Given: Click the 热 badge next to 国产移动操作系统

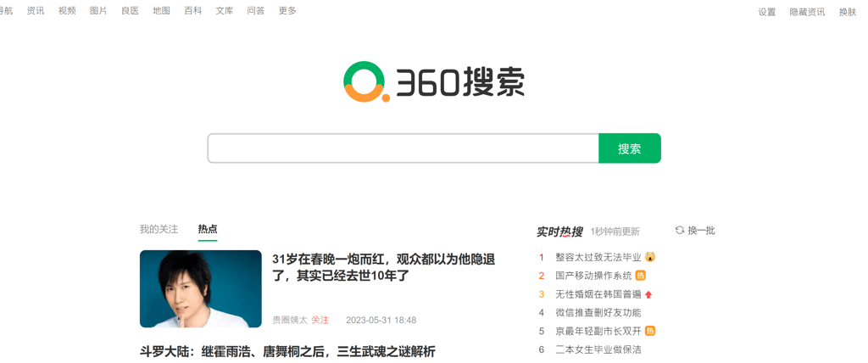Looking at the screenshot, I should (x=641, y=276).
